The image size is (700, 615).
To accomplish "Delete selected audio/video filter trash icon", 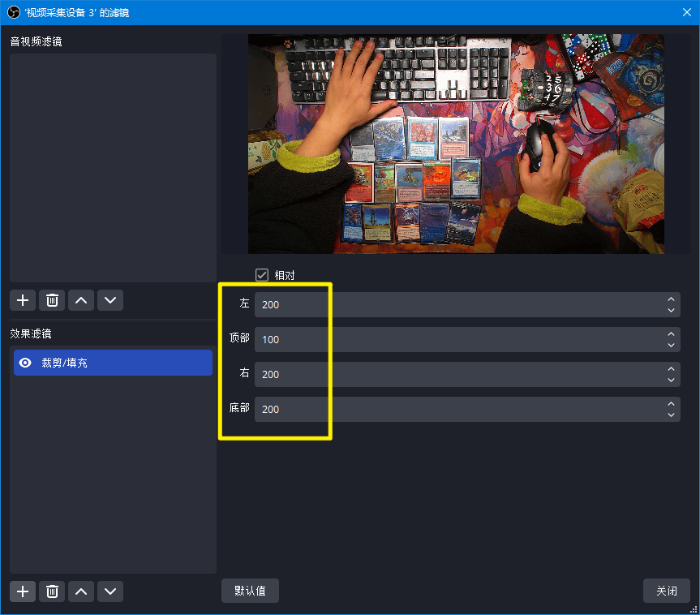I will [x=52, y=300].
